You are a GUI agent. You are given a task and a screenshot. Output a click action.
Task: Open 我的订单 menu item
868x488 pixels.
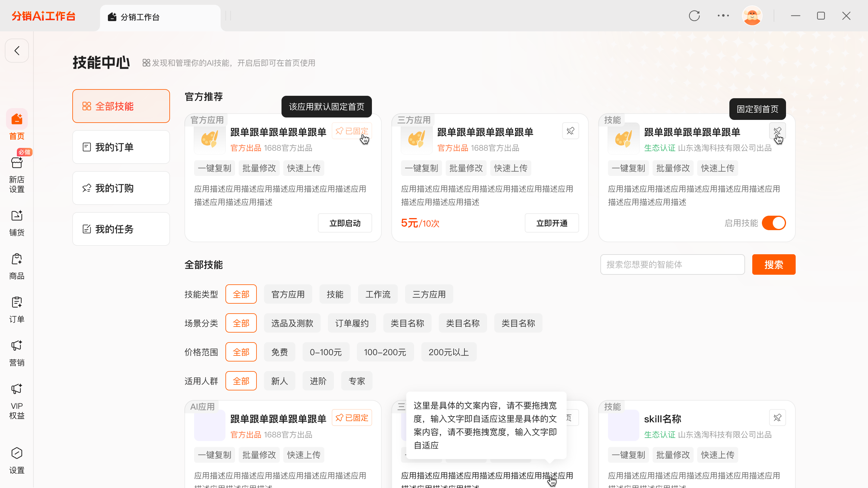pyautogui.click(x=121, y=147)
